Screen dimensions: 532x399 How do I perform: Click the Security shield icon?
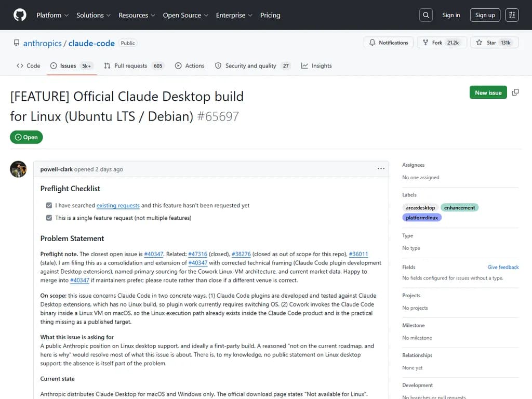point(218,66)
